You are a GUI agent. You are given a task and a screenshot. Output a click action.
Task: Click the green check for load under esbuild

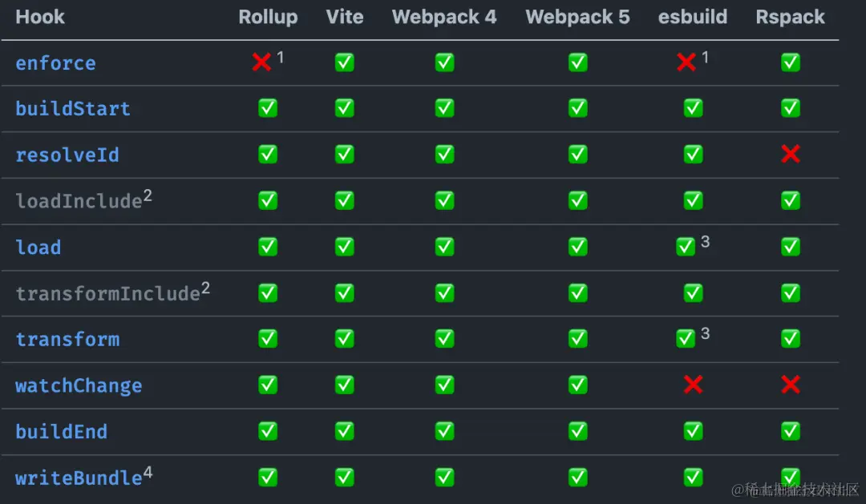pyautogui.click(x=686, y=247)
